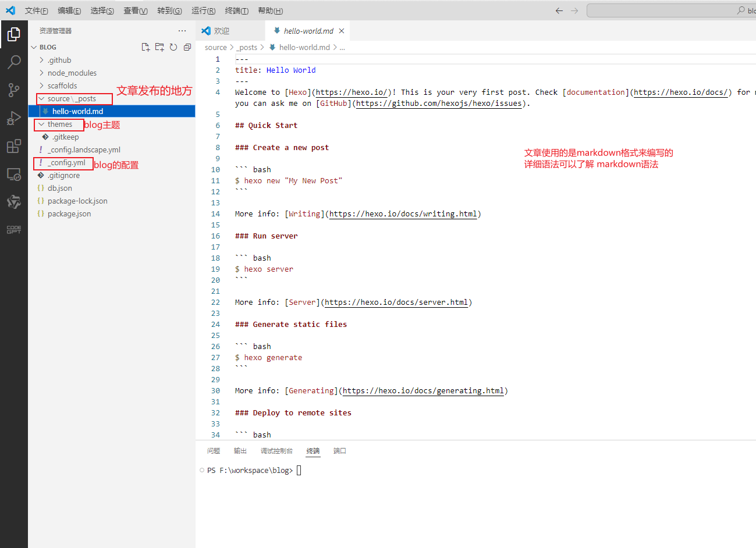Refresh the explorer file tree

173,47
